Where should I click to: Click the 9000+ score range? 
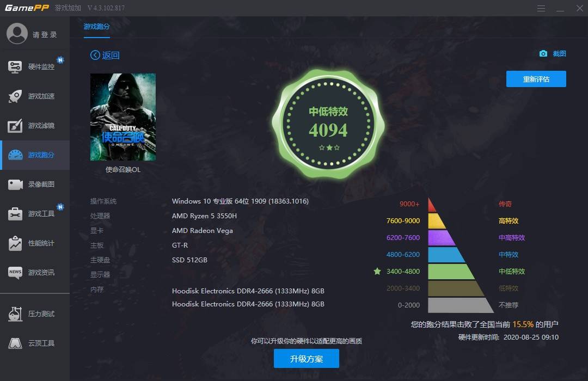coord(409,204)
